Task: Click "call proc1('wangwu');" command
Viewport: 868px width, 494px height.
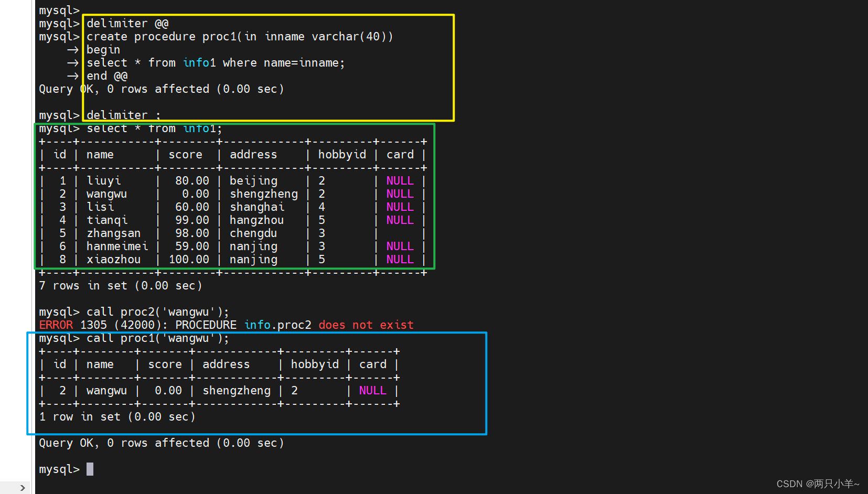Action: pos(158,338)
